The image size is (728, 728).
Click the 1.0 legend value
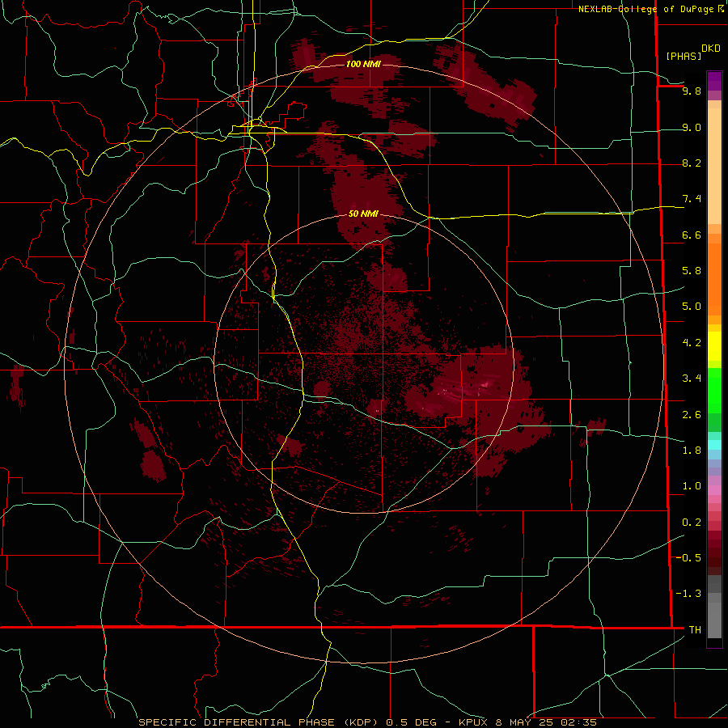point(692,485)
